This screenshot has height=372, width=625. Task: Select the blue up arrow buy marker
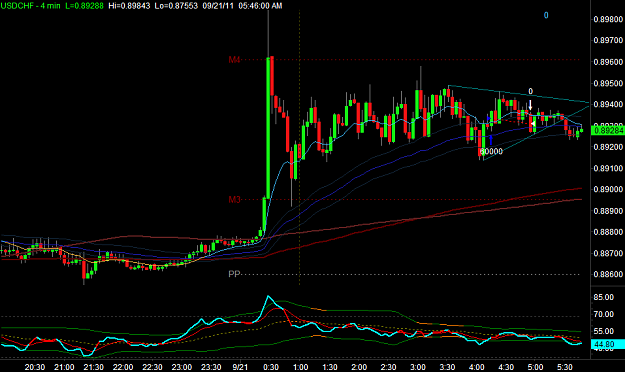tap(491, 140)
